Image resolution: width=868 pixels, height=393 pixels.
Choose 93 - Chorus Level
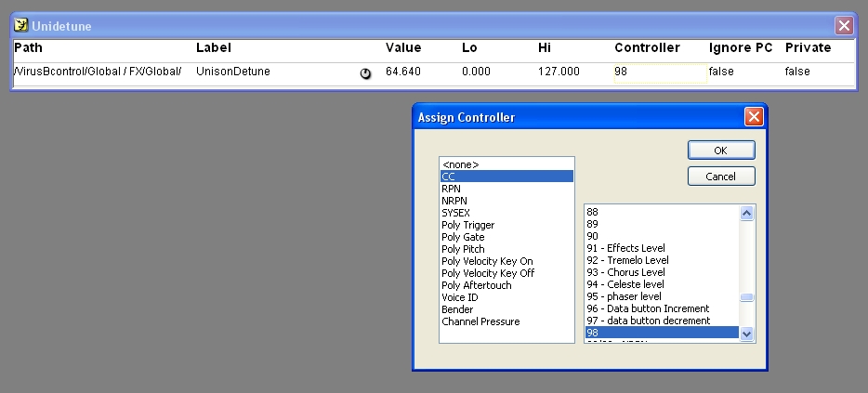(x=662, y=272)
